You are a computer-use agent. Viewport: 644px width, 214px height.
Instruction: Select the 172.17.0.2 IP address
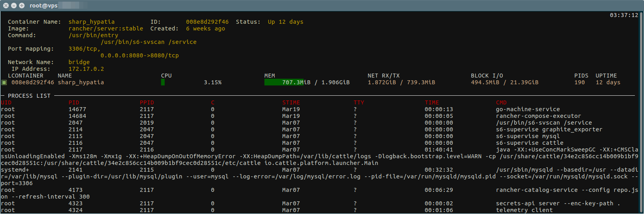click(86, 69)
